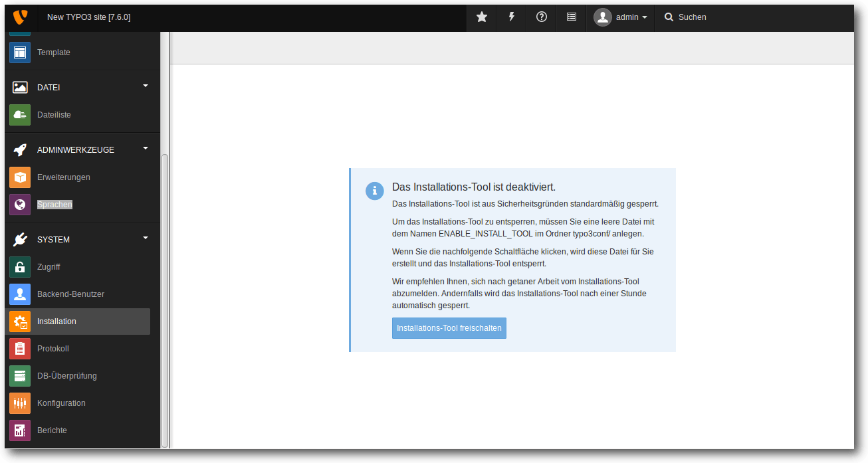Open the bookmarks star icon
This screenshot has width=868, height=463.
tap(482, 17)
